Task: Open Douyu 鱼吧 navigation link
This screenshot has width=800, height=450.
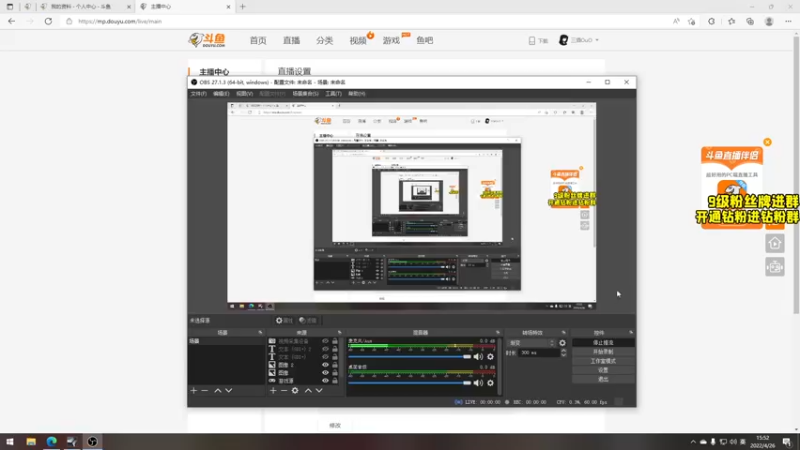Action: [424, 40]
